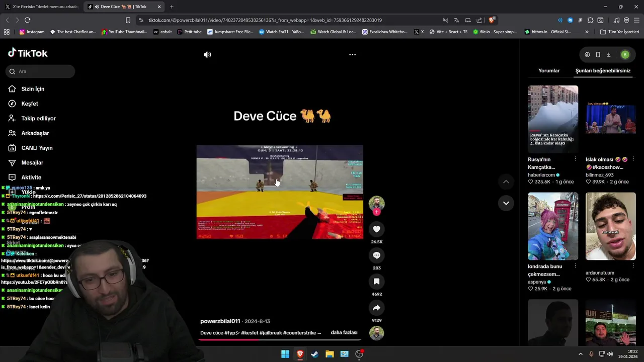Go to next video with down chevron
The width and height of the screenshot is (644, 362).
(506, 203)
